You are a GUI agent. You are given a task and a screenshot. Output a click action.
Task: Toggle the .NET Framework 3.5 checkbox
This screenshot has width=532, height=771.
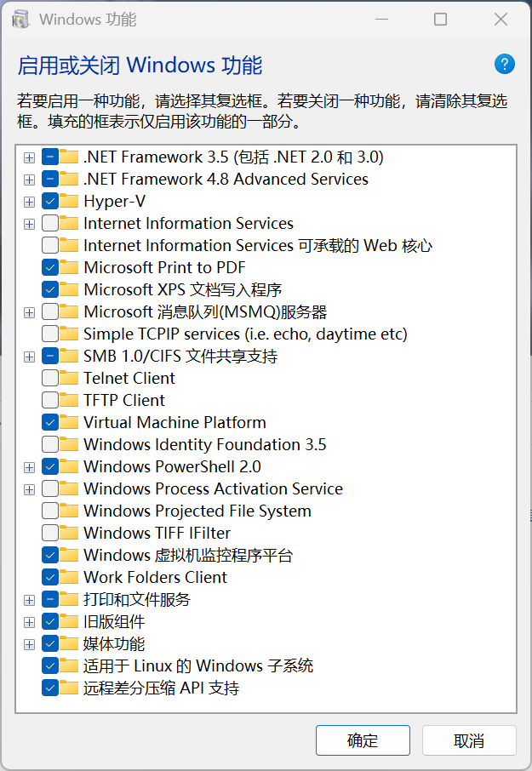tap(50, 157)
